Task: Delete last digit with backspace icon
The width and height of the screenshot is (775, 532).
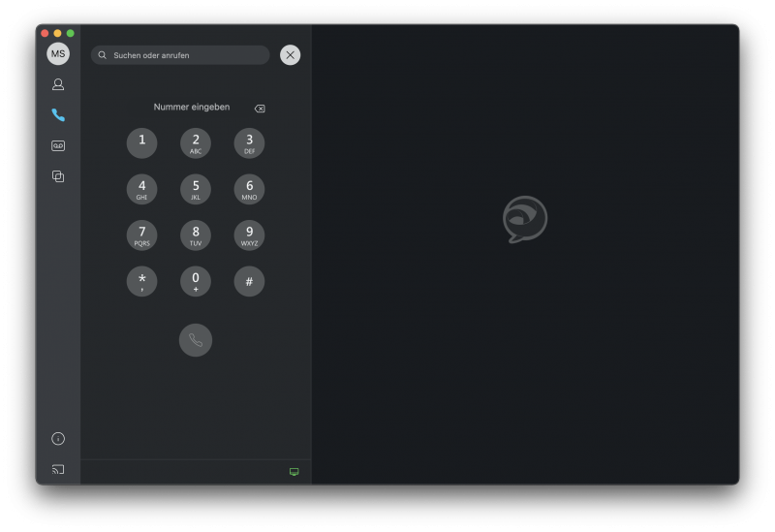Action: click(260, 109)
